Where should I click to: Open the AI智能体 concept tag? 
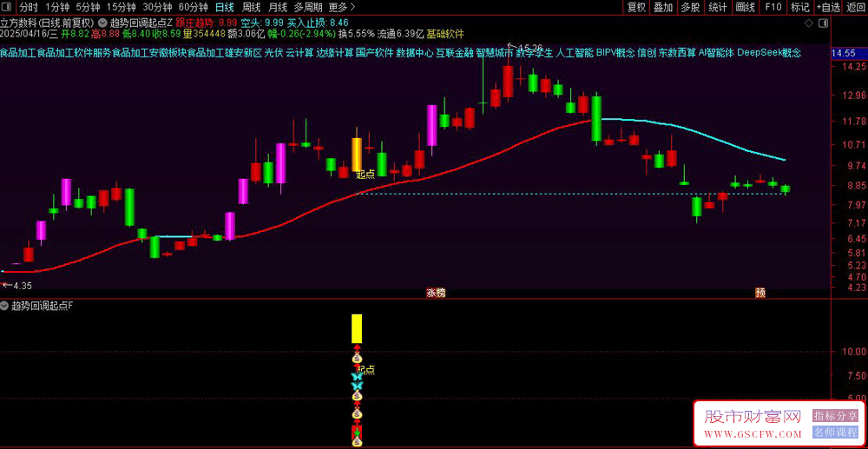point(716,53)
